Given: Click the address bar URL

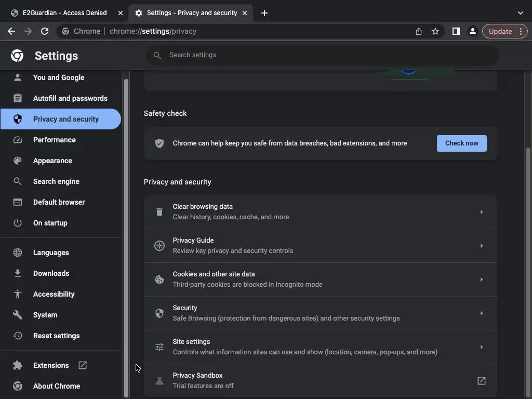Looking at the screenshot, I should [153, 31].
